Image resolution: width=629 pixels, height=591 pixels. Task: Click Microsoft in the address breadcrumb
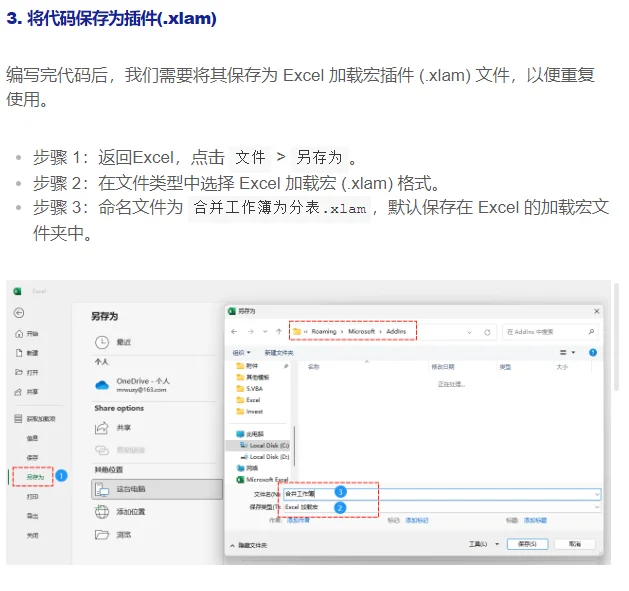click(x=361, y=331)
